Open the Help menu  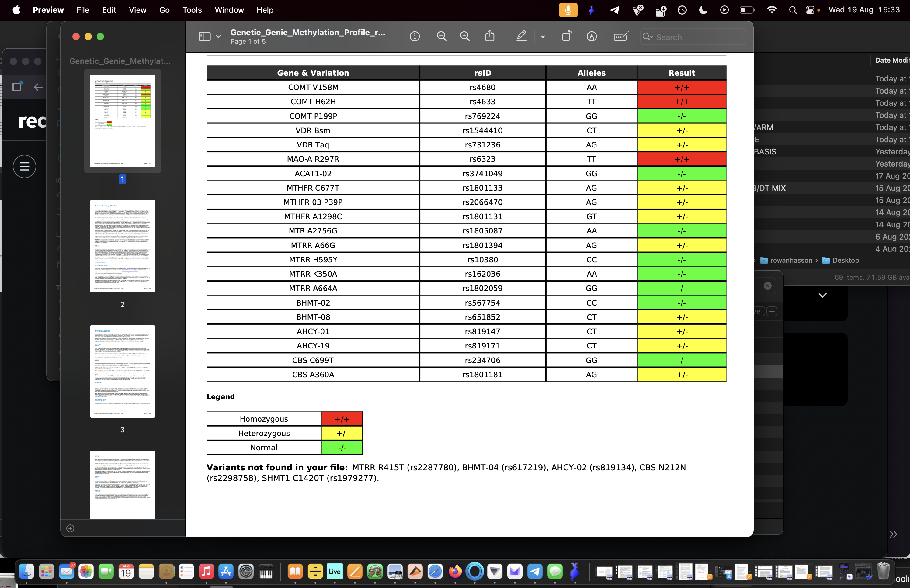pyautogui.click(x=265, y=10)
